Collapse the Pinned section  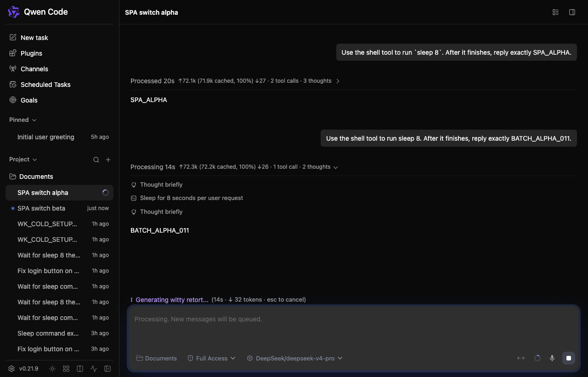[x=23, y=120]
